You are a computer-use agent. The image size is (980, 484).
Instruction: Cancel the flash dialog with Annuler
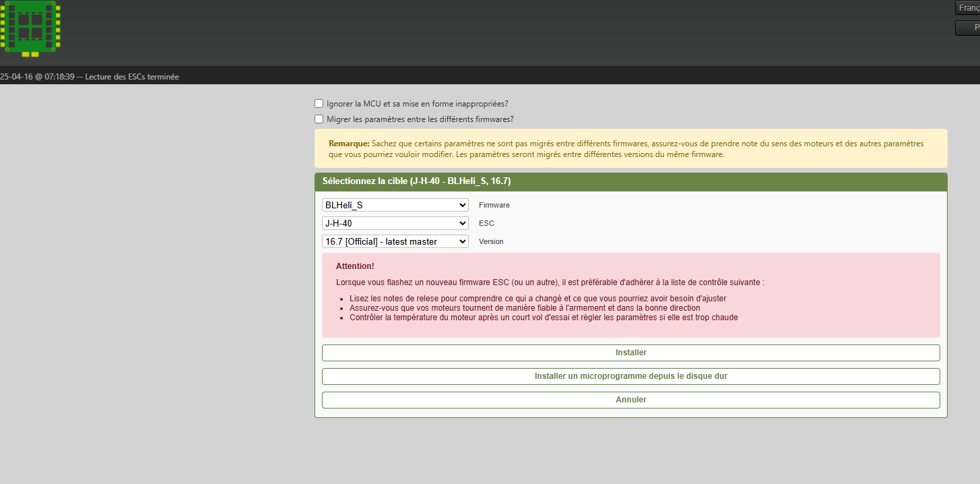pyautogui.click(x=630, y=400)
